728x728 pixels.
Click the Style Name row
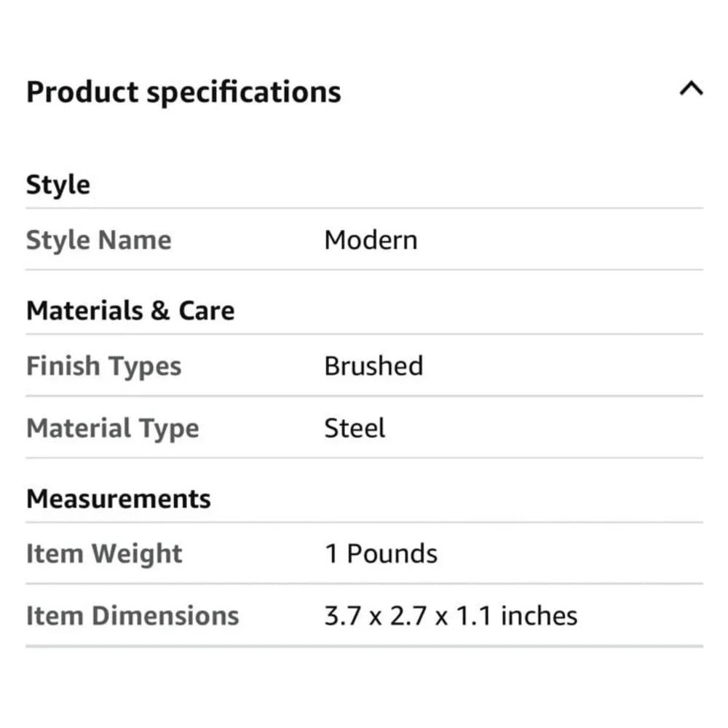[x=365, y=240]
